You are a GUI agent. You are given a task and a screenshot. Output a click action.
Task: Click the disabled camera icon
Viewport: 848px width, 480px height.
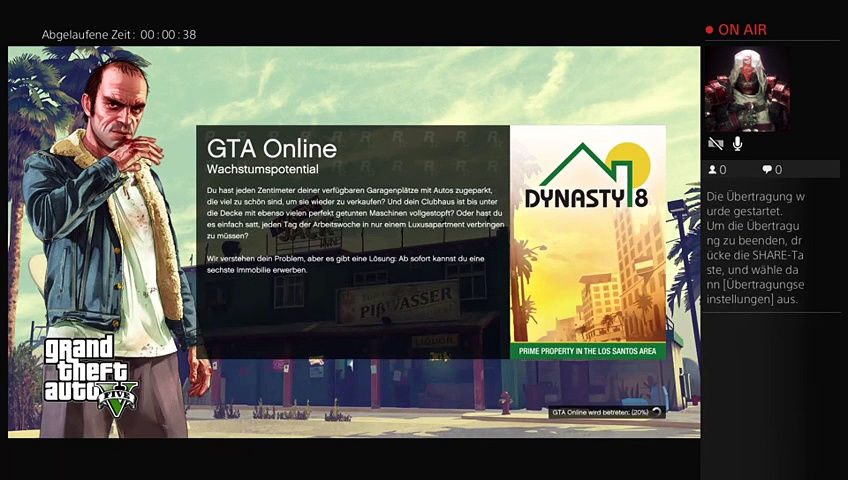click(x=715, y=144)
